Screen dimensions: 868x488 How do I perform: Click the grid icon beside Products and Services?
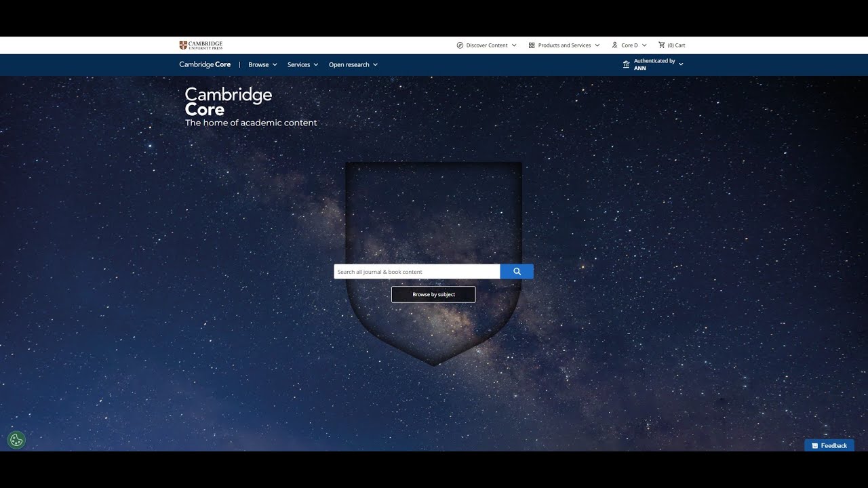[x=532, y=45]
